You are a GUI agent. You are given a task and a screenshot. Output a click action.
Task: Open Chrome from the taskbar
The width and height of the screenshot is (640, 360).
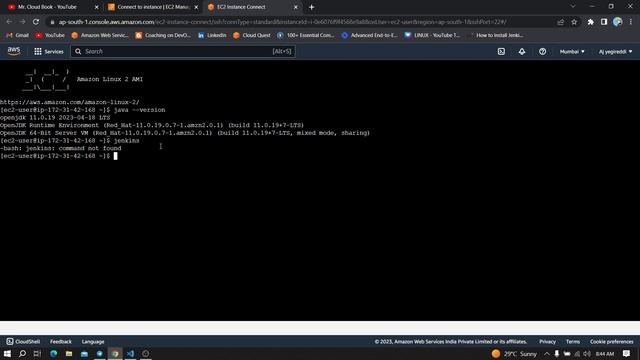click(115, 353)
